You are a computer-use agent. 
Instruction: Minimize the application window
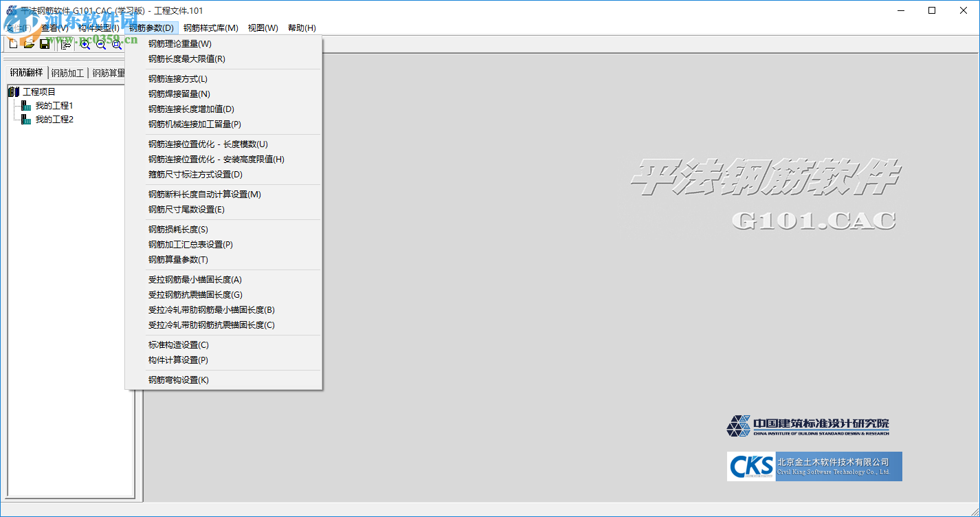[x=900, y=10]
